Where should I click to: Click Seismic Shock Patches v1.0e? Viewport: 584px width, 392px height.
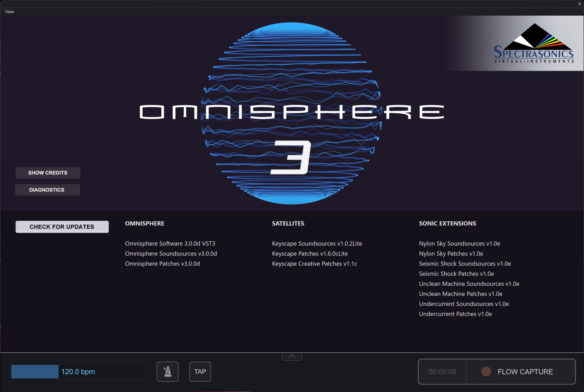click(x=456, y=273)
